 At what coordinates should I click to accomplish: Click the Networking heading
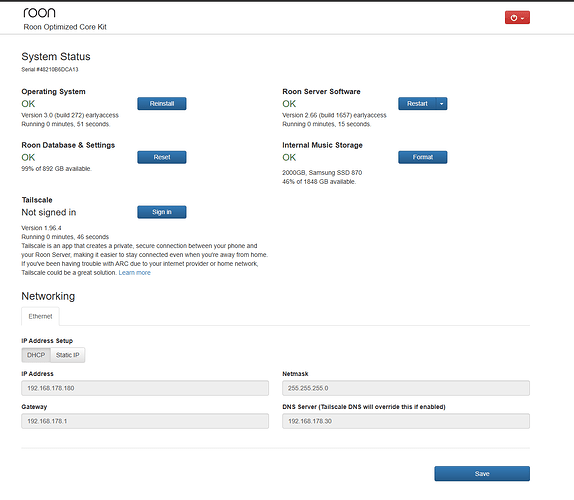(48, 296)
